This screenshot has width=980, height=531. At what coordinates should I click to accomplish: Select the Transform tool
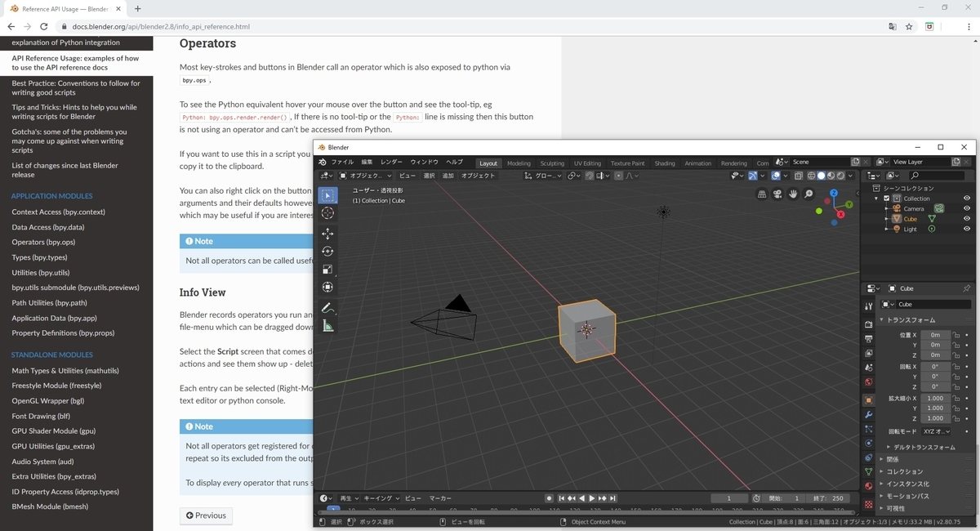pyautogui.click(x=327, y=288)
